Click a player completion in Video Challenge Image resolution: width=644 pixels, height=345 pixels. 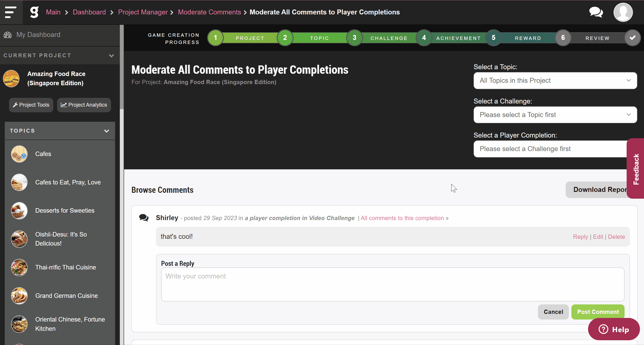pos(300,218)
